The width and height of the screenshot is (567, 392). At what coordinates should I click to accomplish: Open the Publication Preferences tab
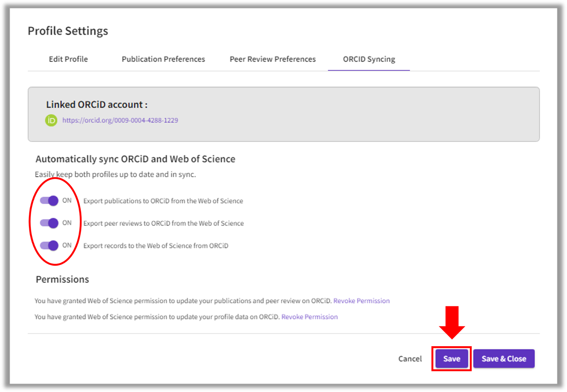[163, 59]
